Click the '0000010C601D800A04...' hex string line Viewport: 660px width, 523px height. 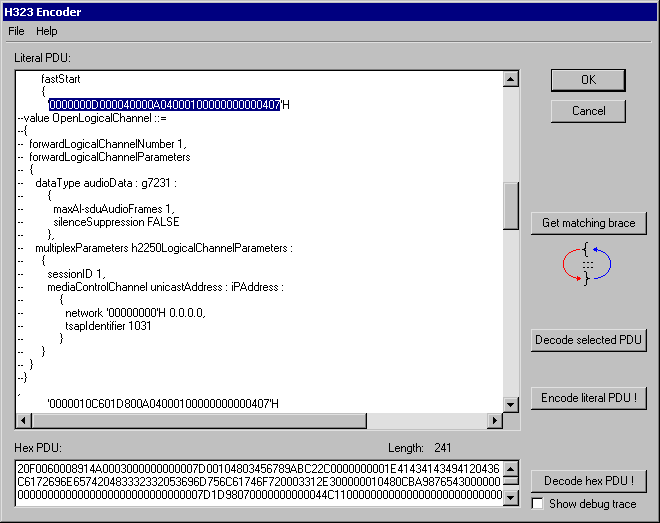163,404
